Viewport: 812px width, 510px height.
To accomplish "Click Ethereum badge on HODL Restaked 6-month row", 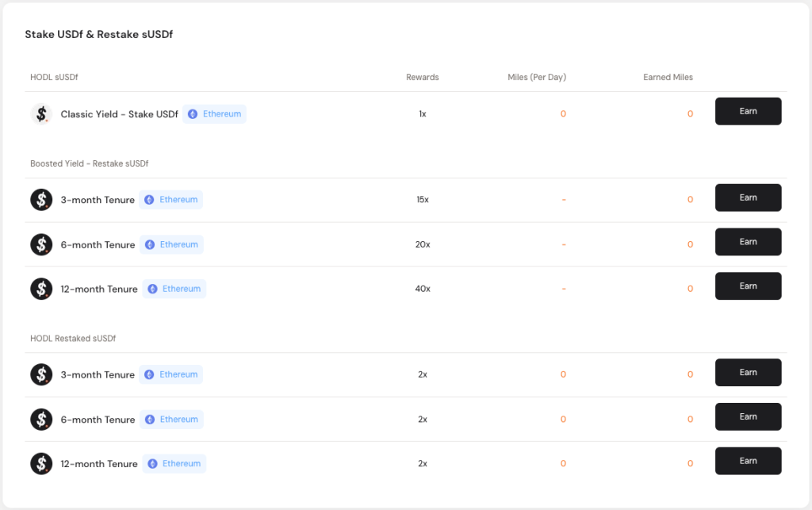I will (x=171, y=419).
